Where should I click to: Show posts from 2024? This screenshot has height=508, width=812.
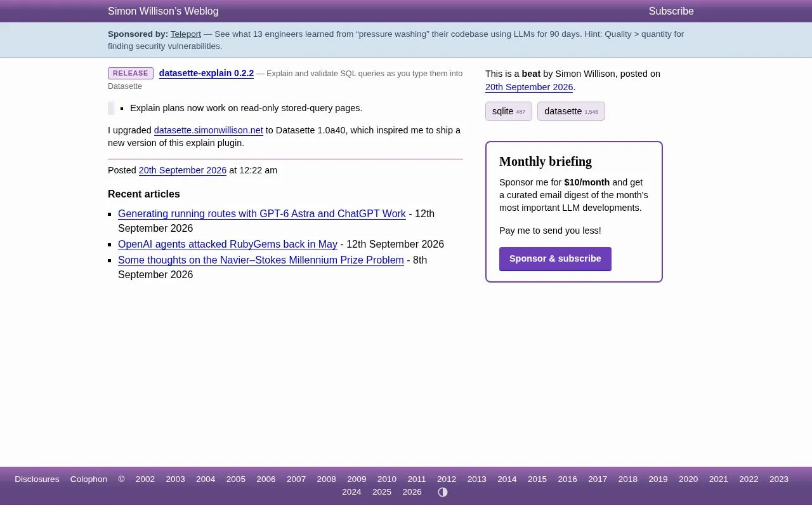click(x=351, y=492)
